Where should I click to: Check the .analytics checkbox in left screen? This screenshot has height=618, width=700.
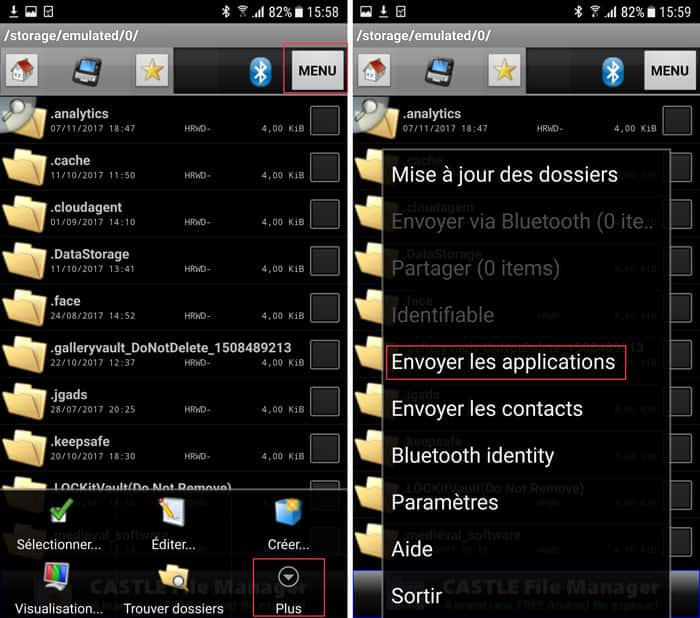click(x=325, y=120)
